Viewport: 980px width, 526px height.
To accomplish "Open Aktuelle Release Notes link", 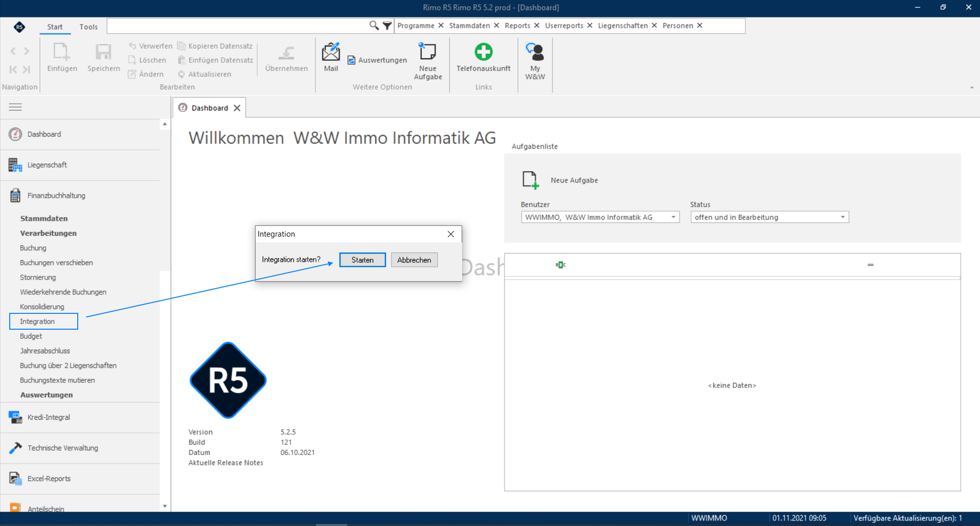I will [x=225, y=463].
